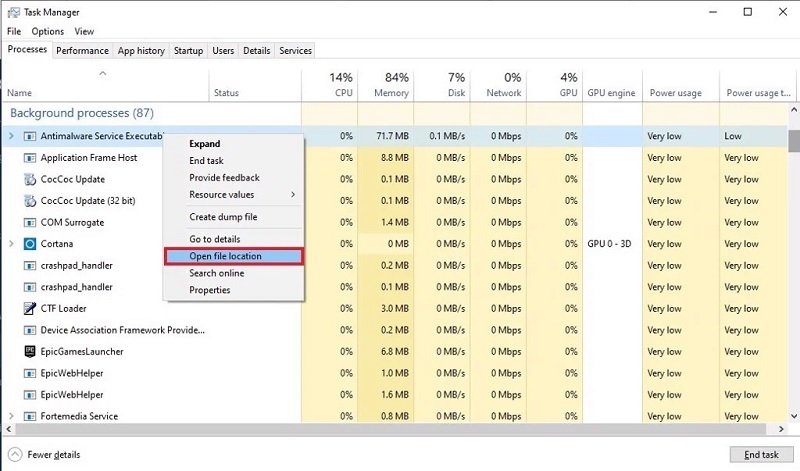Select the Application Frame Host process name
The height and width of the screenshot is (471, 800).
[x=89, y=158]
